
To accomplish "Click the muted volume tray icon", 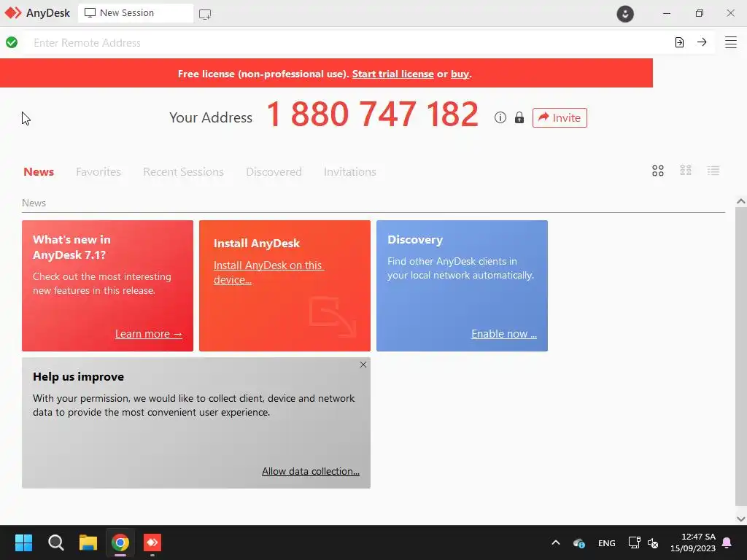I will pos(653,542).
